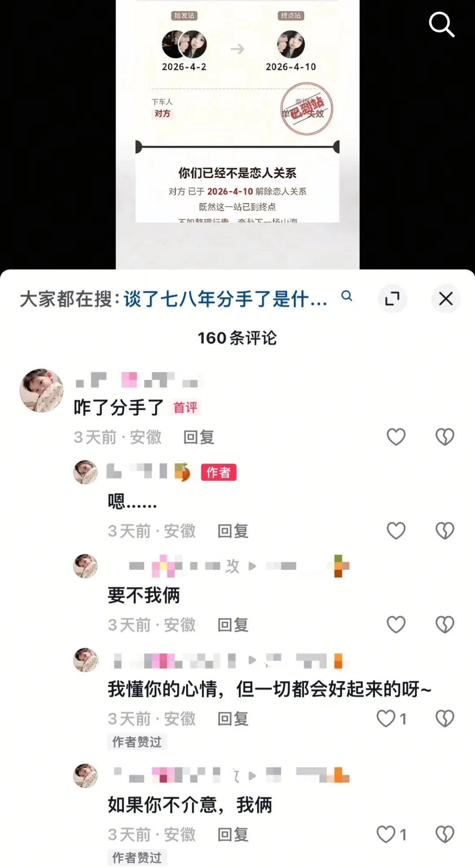Viewport: 475px width, 868px height.
Task: Dislike comment 我懂你的心情，但一切都会好起来的呀
Action: point(445,718)
